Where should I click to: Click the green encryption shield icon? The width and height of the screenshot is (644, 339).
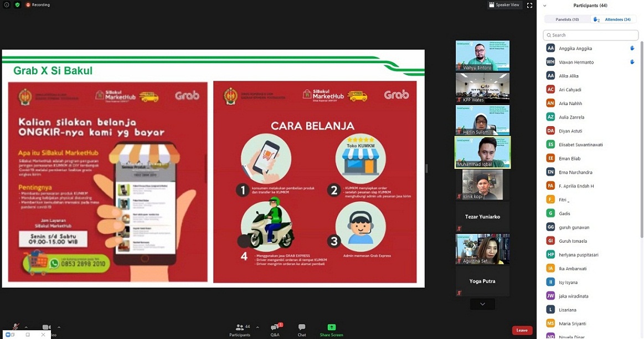click(x=17, y=4)
